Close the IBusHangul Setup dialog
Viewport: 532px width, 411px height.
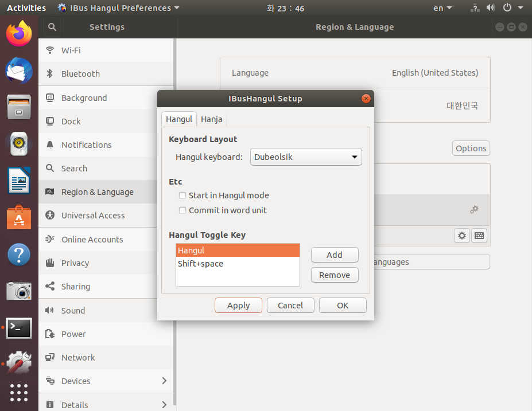(366, 99)
